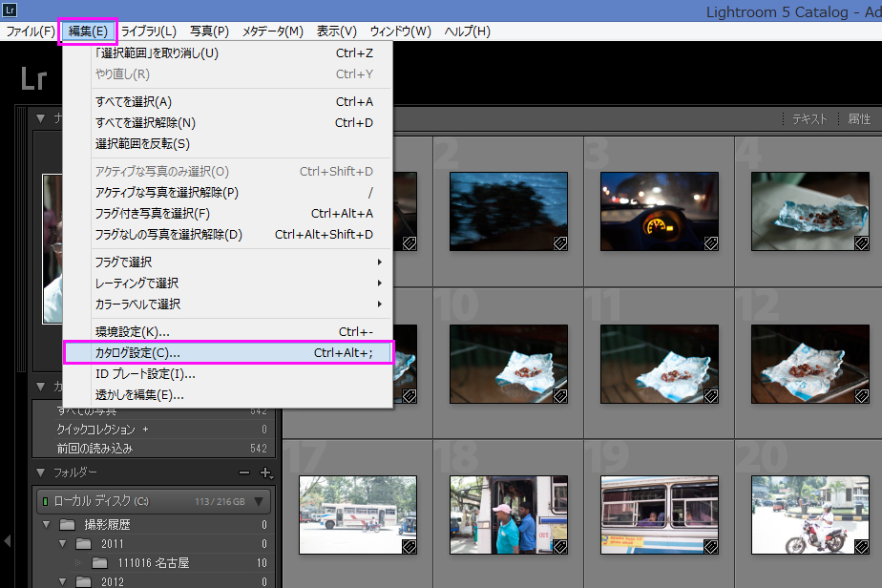The image size is (882, 588).
Task: Open the ライブラリ(L) menu
Action: click(x=149, y=31)
